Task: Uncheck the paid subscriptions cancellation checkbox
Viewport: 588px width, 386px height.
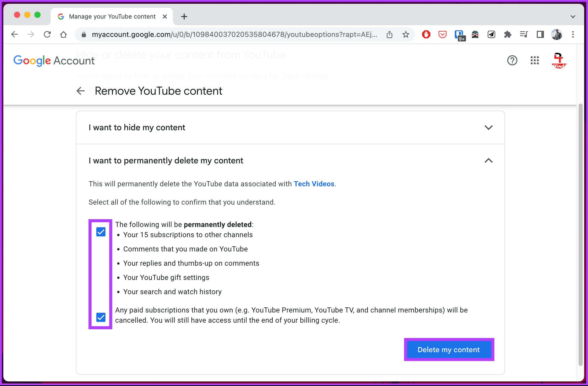Action: [x=101, y=317]
